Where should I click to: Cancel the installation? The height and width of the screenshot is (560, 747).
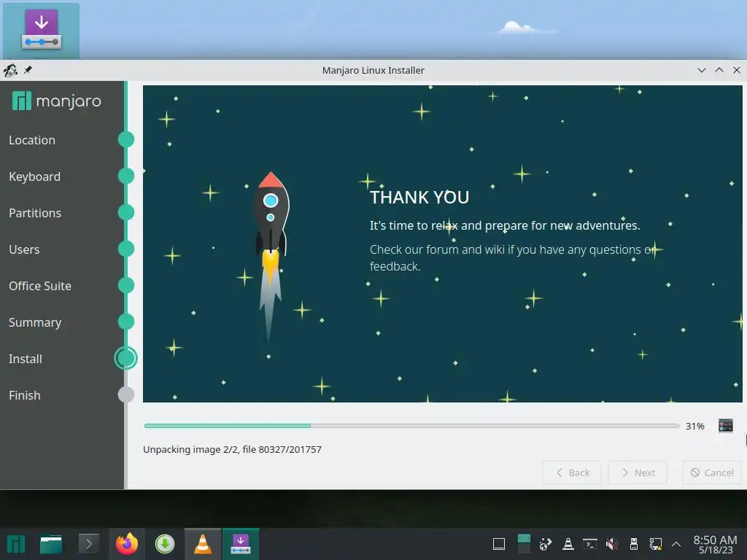(x=712, y=472)
